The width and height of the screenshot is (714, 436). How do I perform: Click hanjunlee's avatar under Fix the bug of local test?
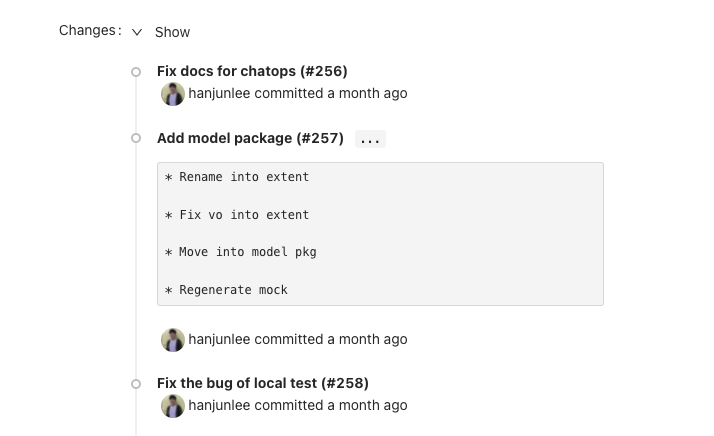point(173,406)
